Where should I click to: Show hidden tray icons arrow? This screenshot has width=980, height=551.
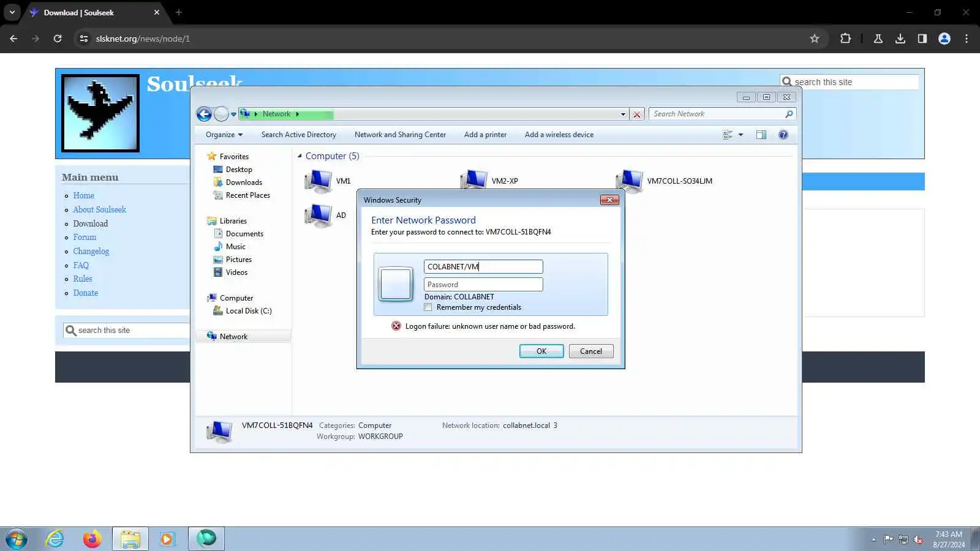(x=873, y=540)
